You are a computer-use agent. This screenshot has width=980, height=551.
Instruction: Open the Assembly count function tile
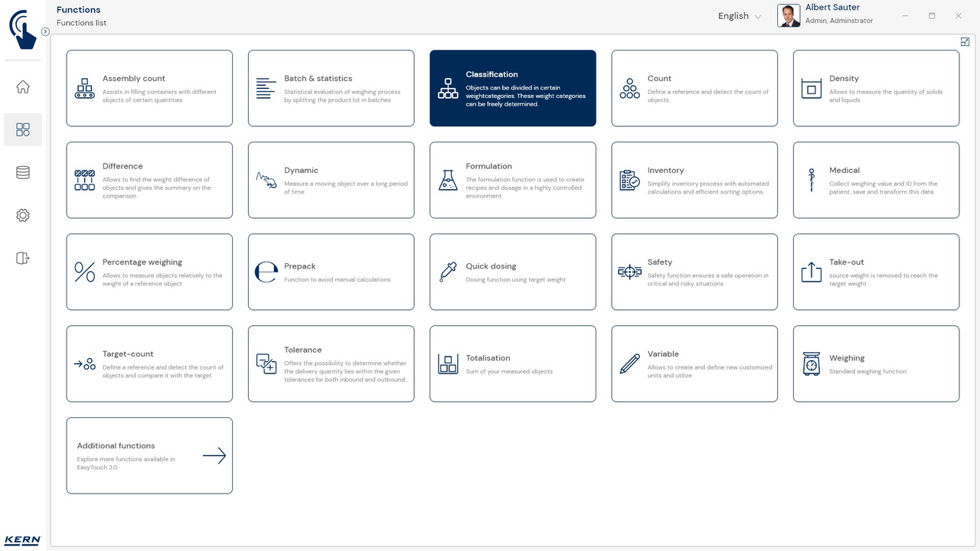tap(149, 88)
